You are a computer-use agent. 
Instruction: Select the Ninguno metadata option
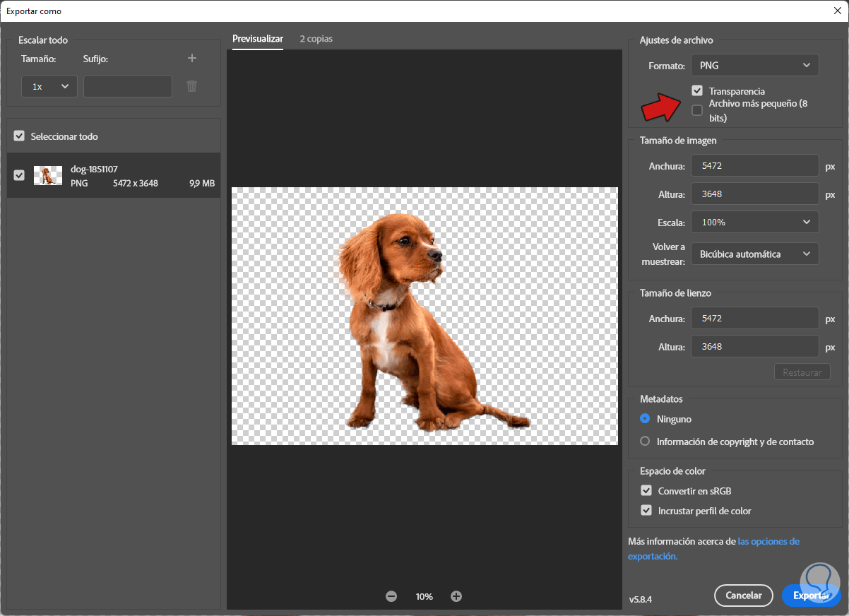tap(645, 419)
